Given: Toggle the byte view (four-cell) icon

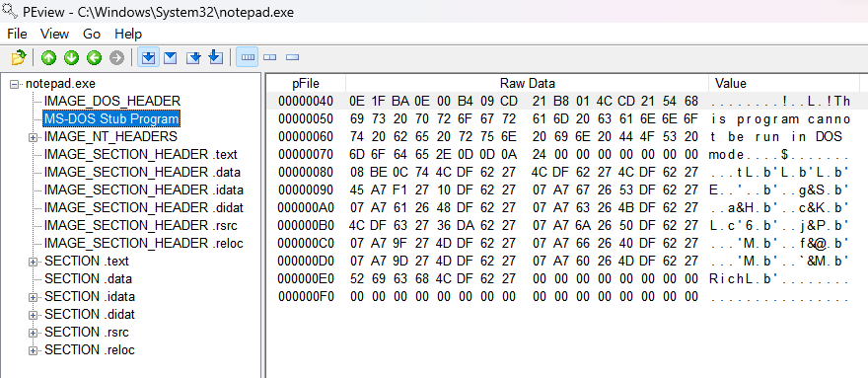Looking at the screenshot, I should 247,57.
